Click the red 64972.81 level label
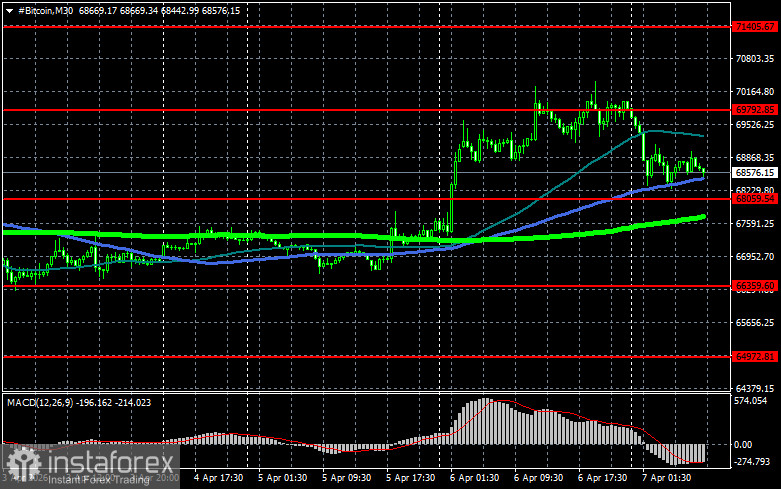The image size is (781, 489). click(755, 357)
